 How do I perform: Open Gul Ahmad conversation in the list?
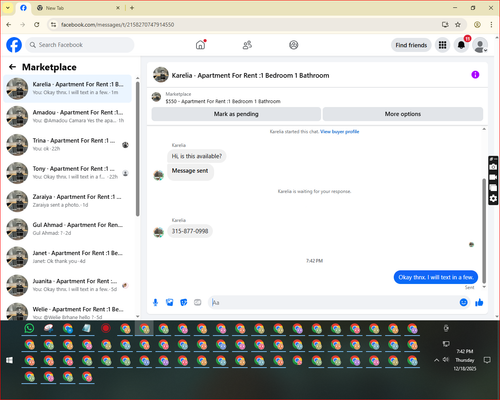coord(68,229)
